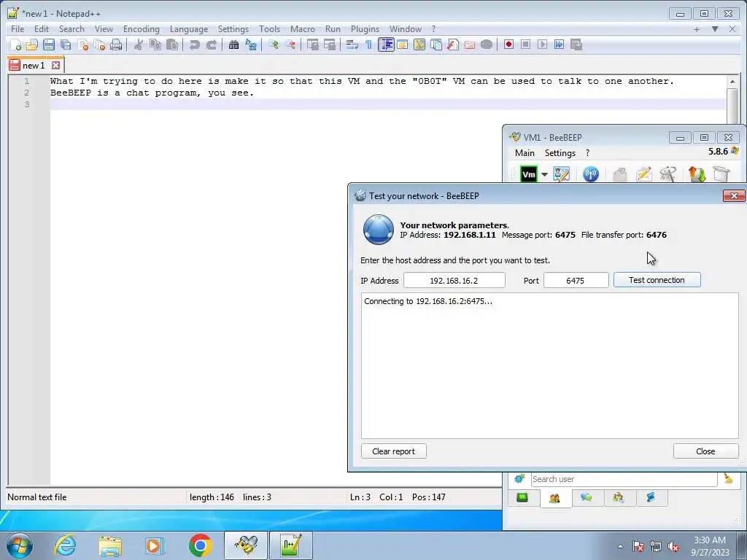Click the BeeBEEP Search user field
Screen dimensions: 747x560
624,479
